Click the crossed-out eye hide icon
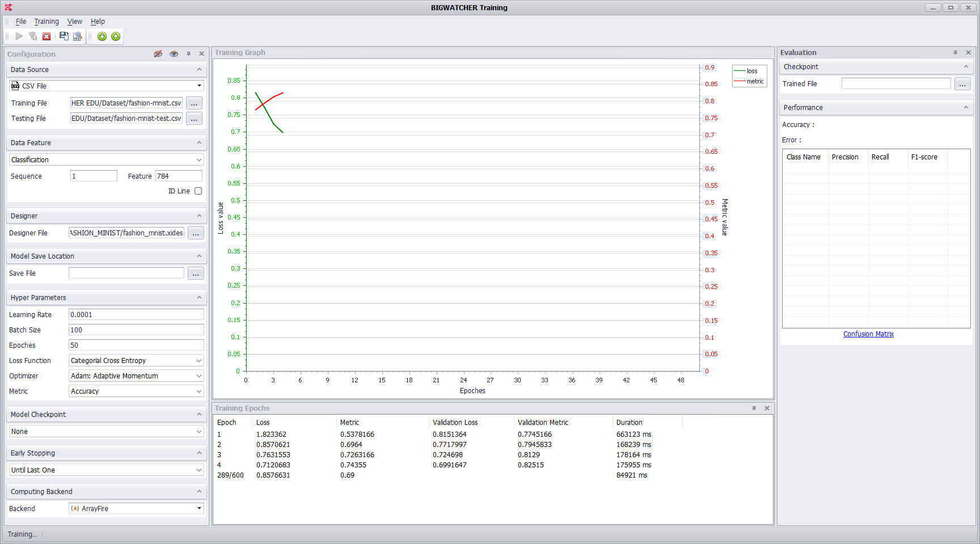This screenshot has height=544, width=980. click(x=158, y=54)
